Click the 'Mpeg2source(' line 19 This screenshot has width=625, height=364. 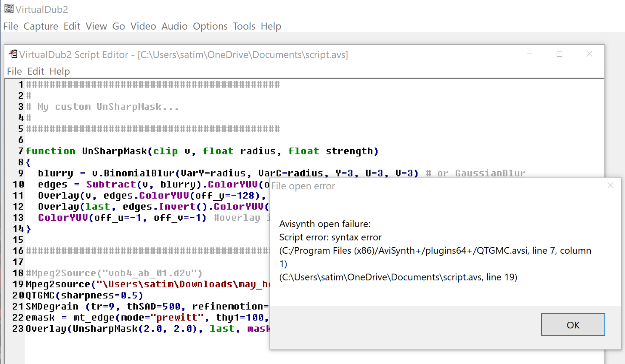click(x=148, y=284)
